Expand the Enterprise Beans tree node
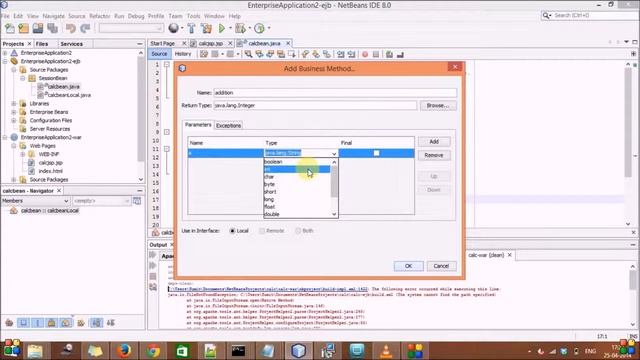This screenshot has height=360, width=640. click(x=14, y=112)
